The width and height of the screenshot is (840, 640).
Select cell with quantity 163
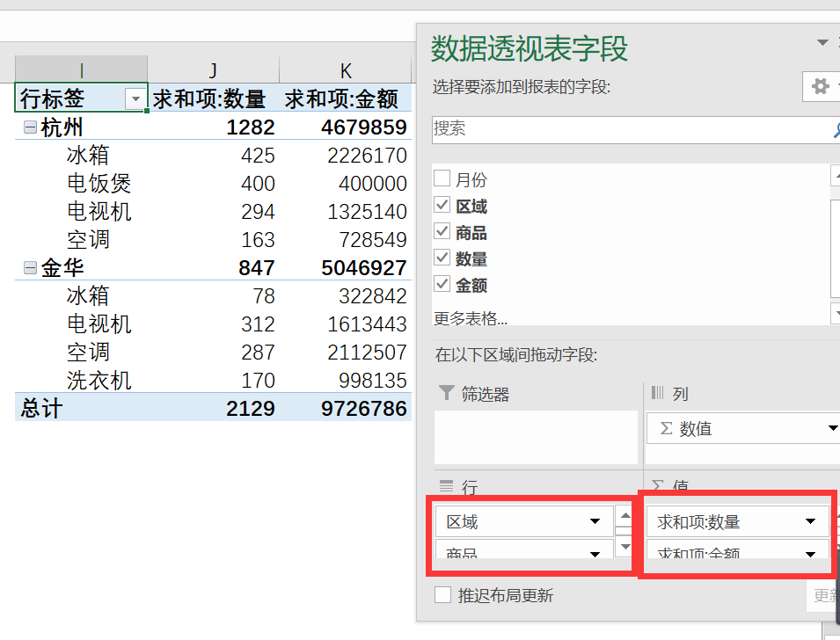pyautogui.click(x=258, y=239)
